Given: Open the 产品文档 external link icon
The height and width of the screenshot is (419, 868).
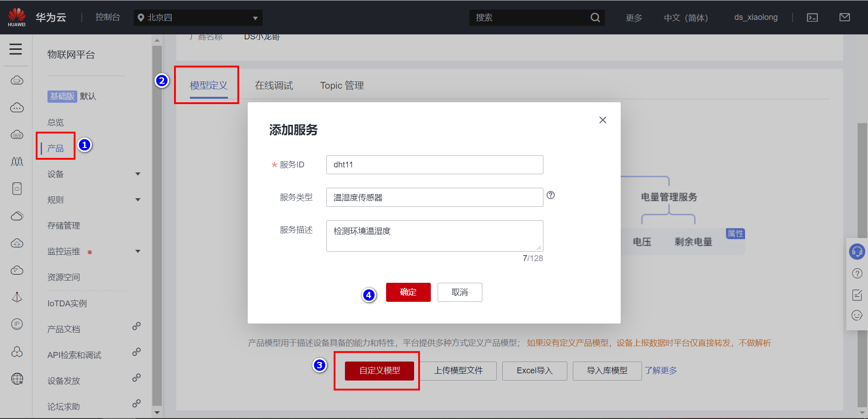Looking at the screenshot, I should tap(137, 326).
